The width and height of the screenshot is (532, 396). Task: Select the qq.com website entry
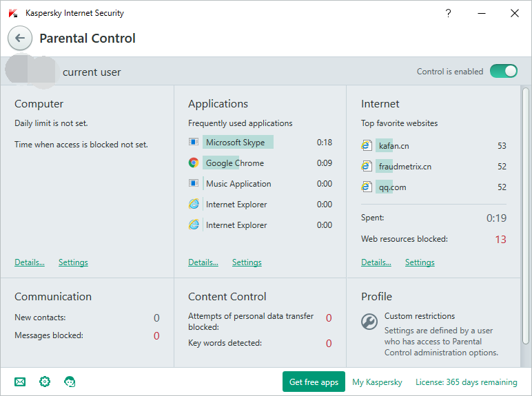(433, 187)
